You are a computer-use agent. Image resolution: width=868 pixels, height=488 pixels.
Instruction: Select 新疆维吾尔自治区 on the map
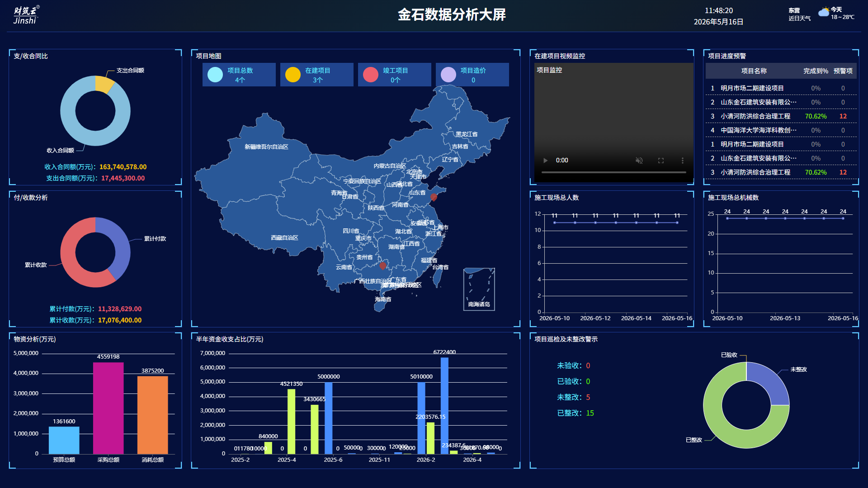click(266, 147)
